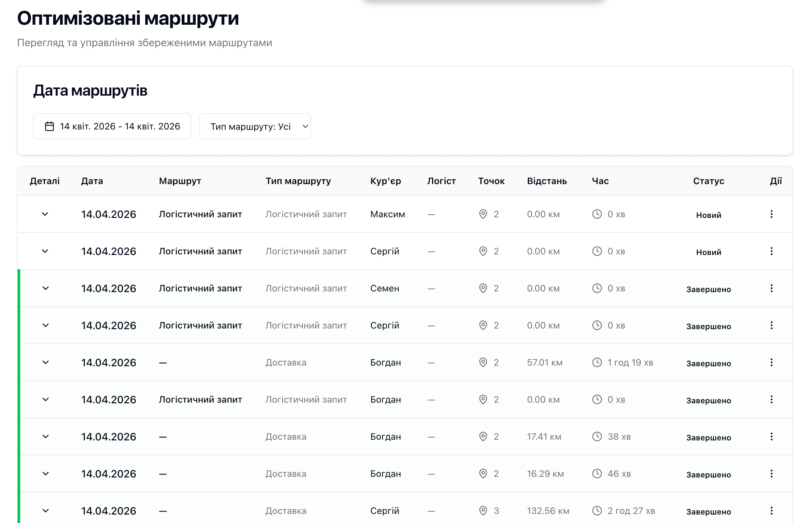This screenshot has width=812, height=523.
Task: Click the pin icon in the 16.29 км row
Action: click(482, 474)
